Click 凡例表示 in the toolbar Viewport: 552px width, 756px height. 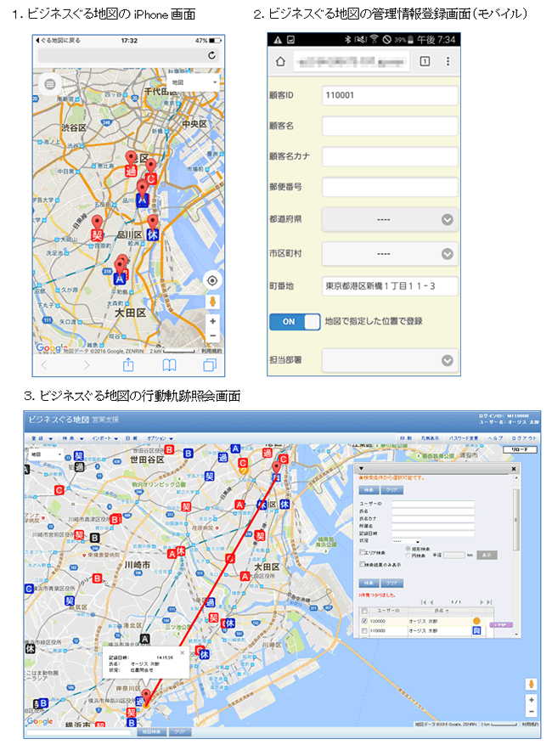430,438
